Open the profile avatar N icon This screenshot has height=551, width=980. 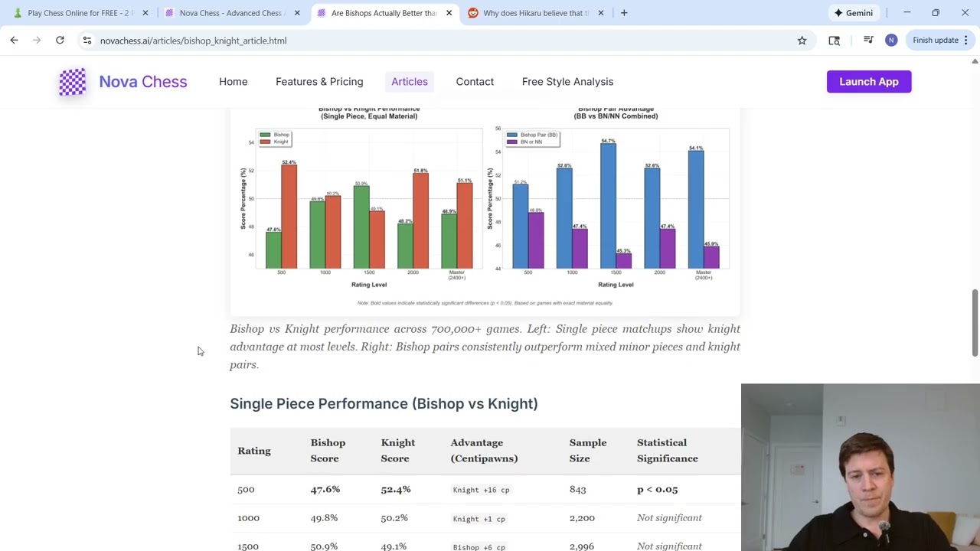891,40
